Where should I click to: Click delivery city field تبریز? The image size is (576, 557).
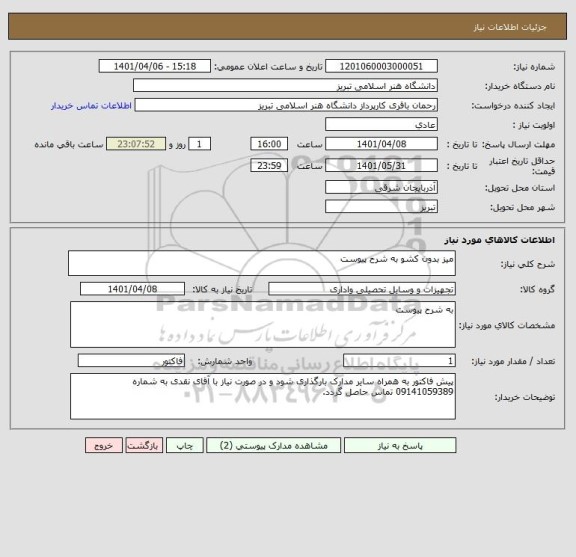(x=381, y=207)
